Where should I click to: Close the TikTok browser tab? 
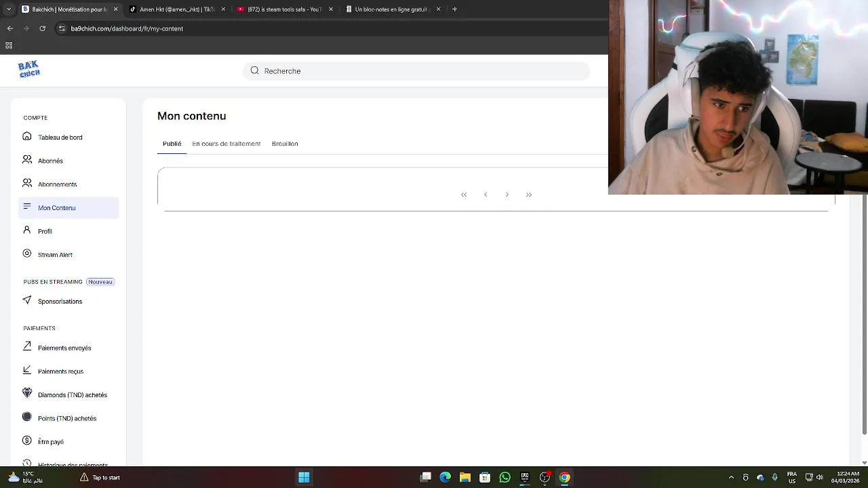[x=223, y=9]
